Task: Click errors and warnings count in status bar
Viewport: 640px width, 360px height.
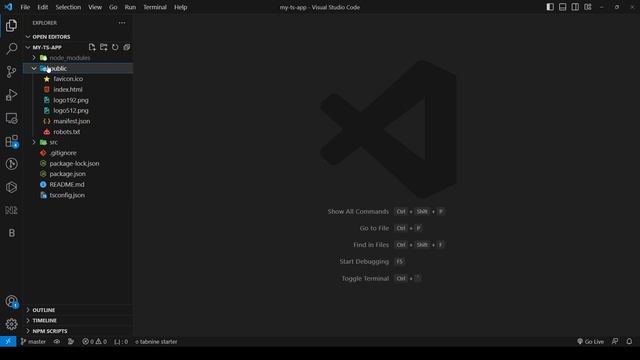Action: (94, 342)
